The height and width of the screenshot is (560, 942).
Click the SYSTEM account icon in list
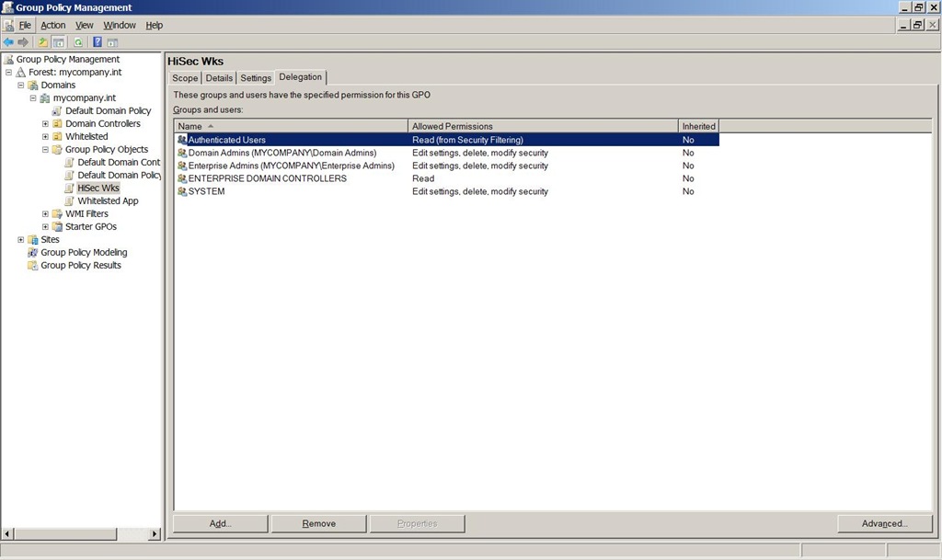coord(182,191)
